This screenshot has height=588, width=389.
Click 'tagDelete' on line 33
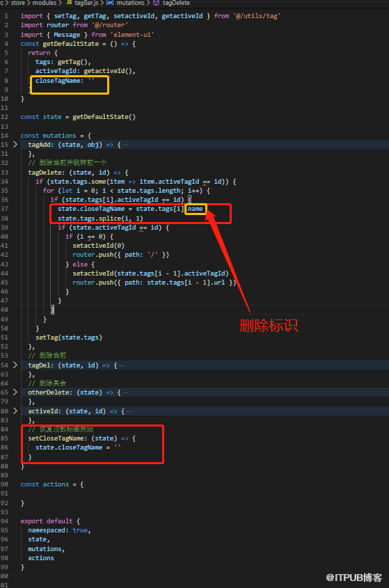tap(45, 173)
